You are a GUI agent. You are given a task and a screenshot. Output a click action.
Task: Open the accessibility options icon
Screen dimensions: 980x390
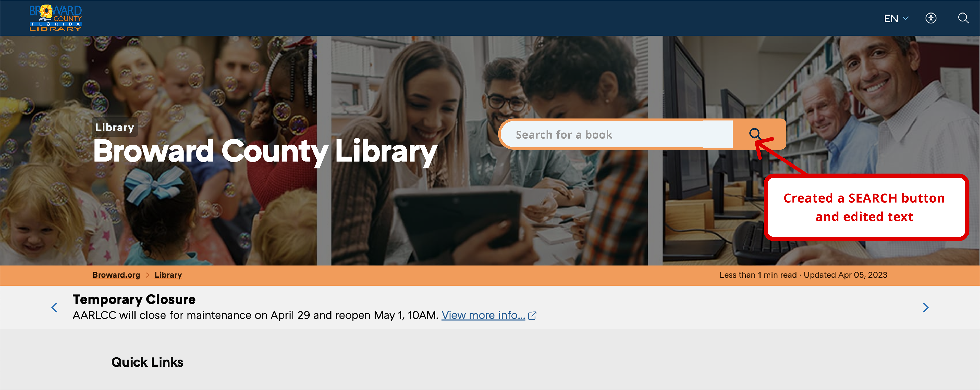930,18
